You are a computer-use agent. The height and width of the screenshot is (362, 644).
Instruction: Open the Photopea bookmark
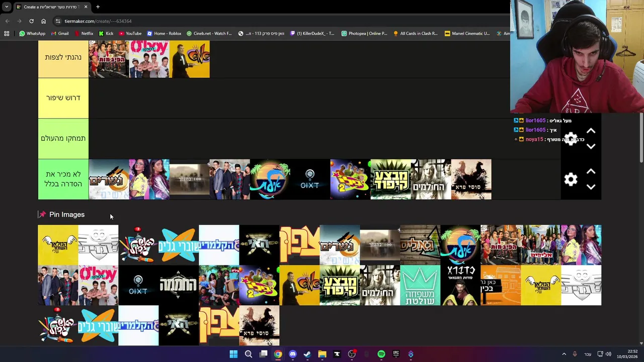pyautogui.click(x=364, y=34)
